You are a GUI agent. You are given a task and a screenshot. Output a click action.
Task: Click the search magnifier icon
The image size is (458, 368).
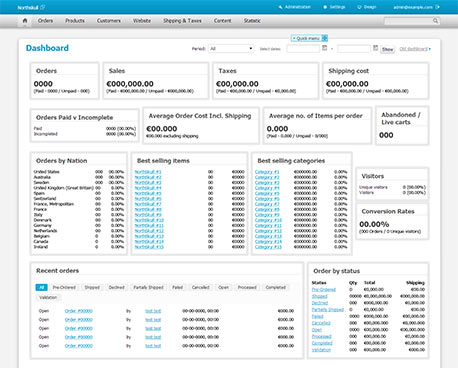click(435, 21)
